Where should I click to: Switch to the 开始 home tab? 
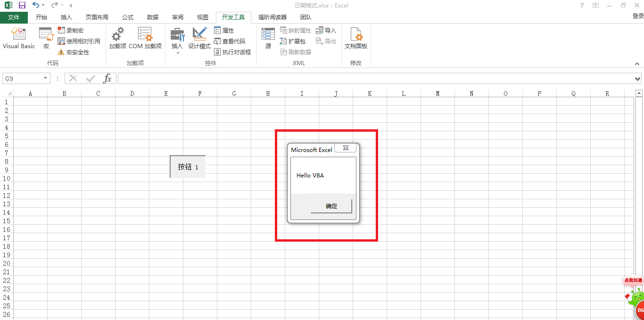pyautogui.click(x=41, y=17)
